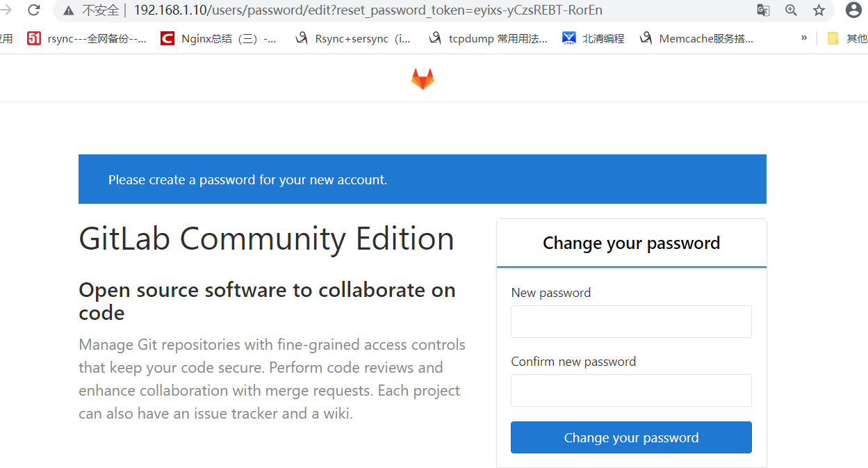Open the Chrome profile avatar
The image size is (868, 468).
pyautogui.click(x=853, y=10)
